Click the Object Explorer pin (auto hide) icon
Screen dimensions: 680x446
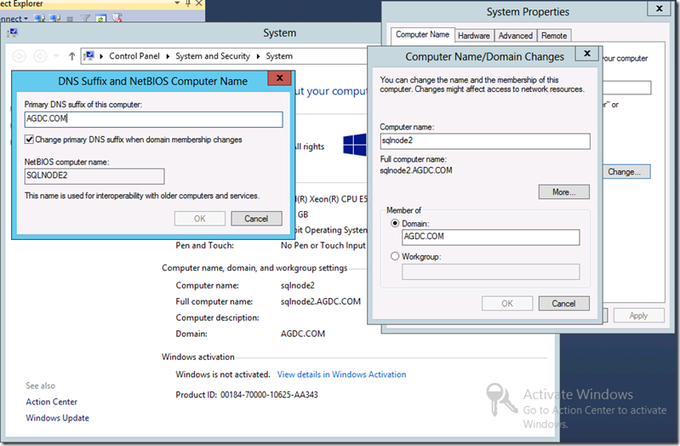(188, 3)
